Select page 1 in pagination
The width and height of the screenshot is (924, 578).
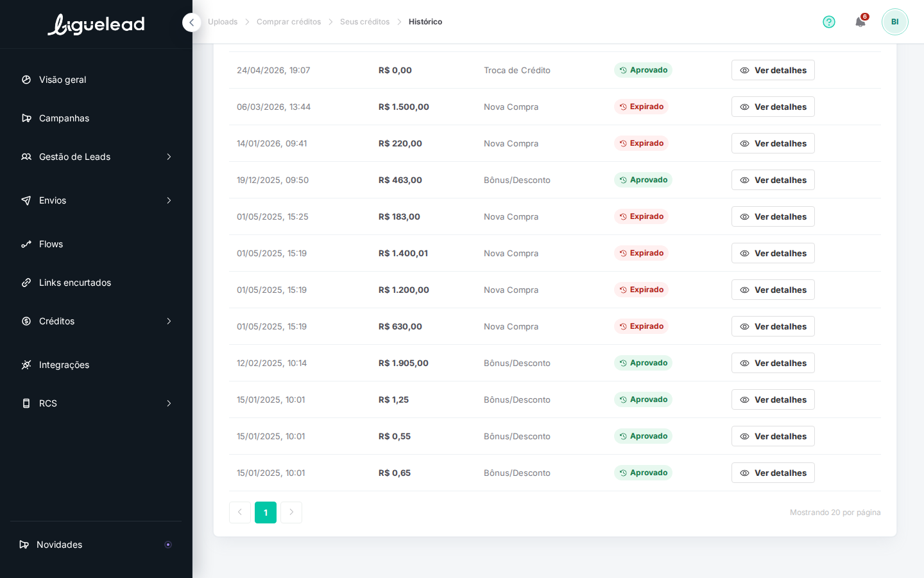(x=266, y=512)
